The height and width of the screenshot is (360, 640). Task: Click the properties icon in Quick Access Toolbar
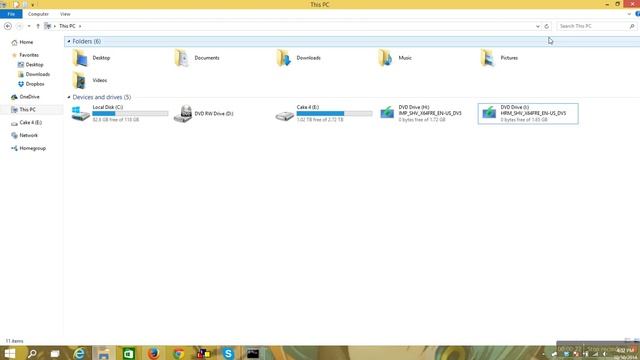[16, 5]
